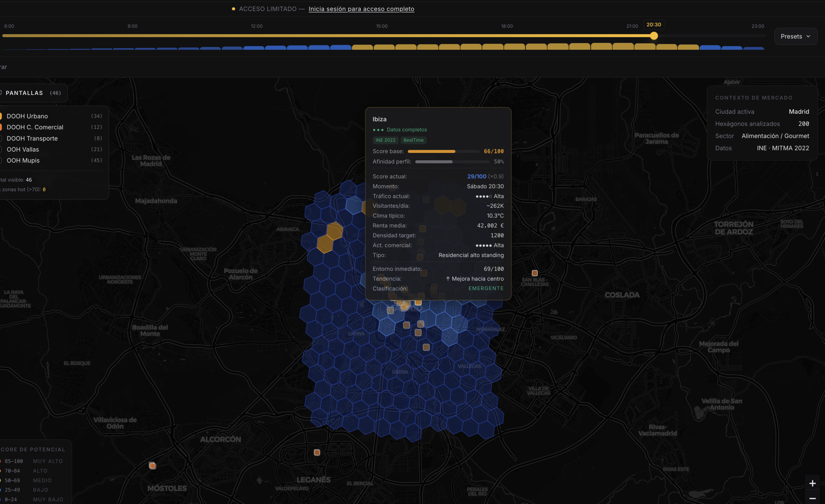Click the yellow dot beside ACCESO LIMITADO
The height and width of the screenshot is (504, 825).
pyautogui.click(x=233, y=9)
